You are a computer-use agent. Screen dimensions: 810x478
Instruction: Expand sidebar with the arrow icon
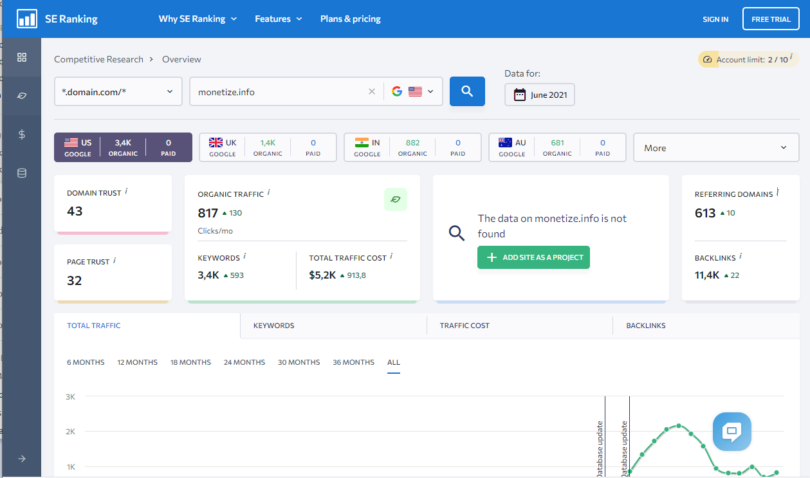[x=22, y=458]
